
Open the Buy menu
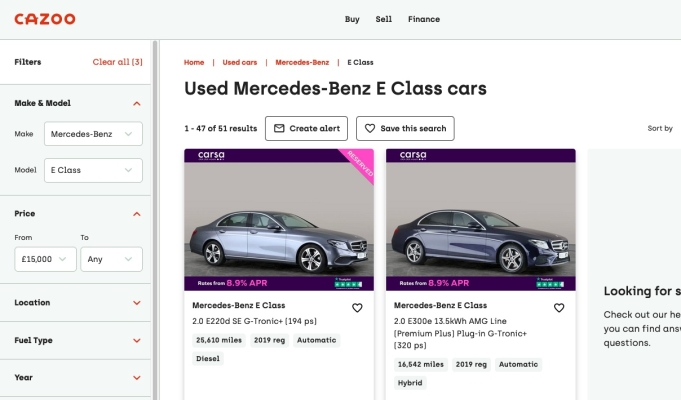pos(352,19)
